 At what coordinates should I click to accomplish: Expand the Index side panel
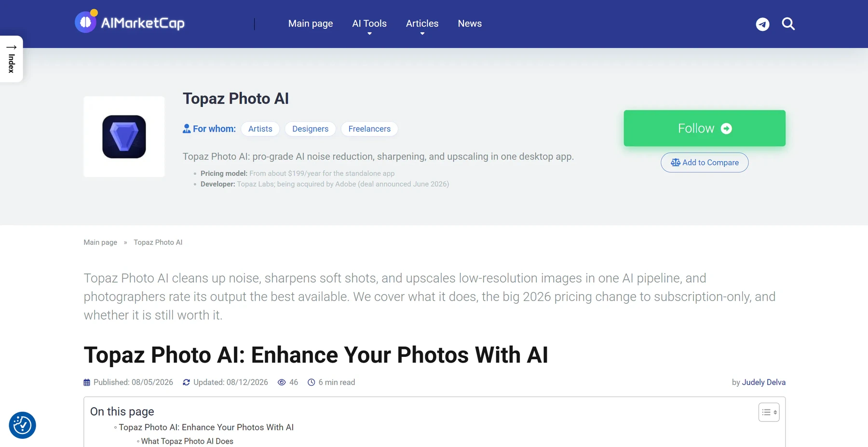pos(12,59)
